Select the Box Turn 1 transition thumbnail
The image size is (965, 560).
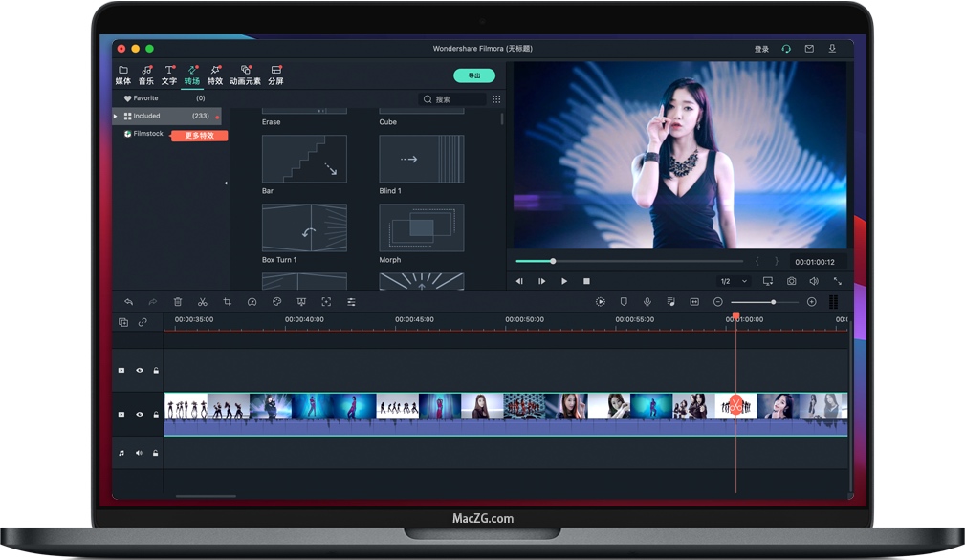304,227
